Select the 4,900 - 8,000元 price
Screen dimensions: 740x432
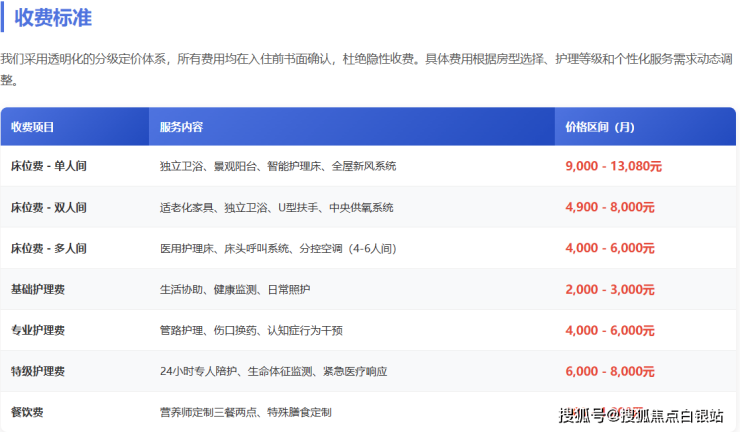pyautogui.click(x=609, y=208)
